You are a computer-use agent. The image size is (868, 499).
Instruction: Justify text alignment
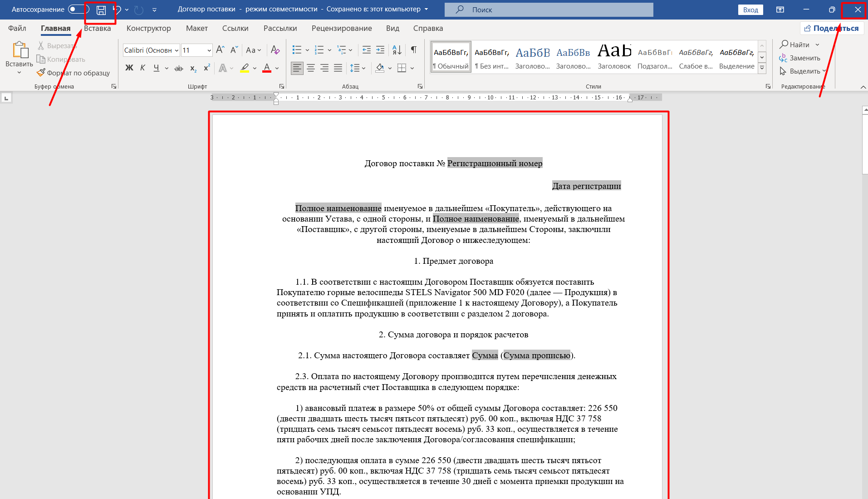tap(338, 68)
